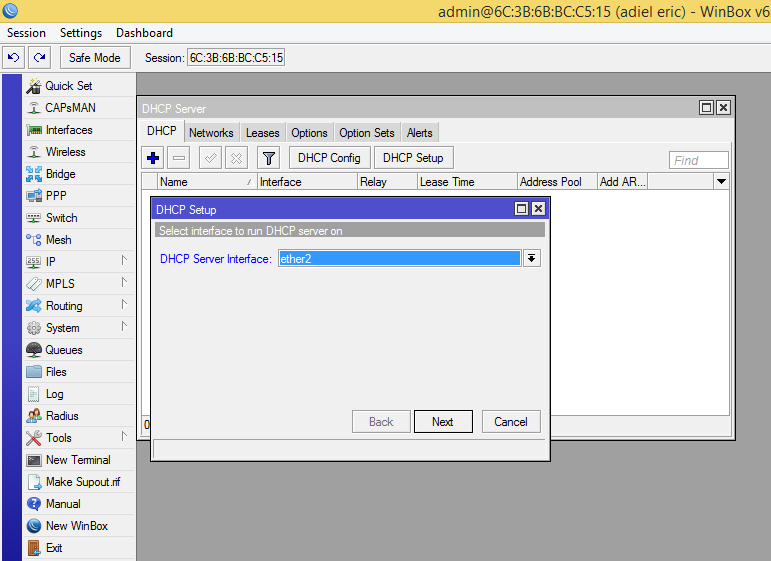Viewport: 771px width, 561px height.
Task: Open Interfaces in the sidebar
Action: click(79, 130)
